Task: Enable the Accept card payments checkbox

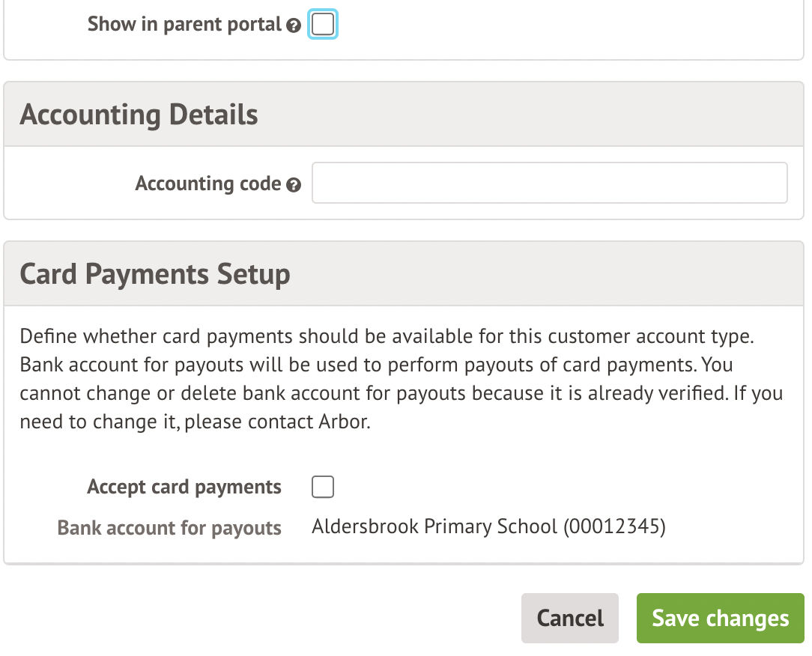Action: pos(323,487)
